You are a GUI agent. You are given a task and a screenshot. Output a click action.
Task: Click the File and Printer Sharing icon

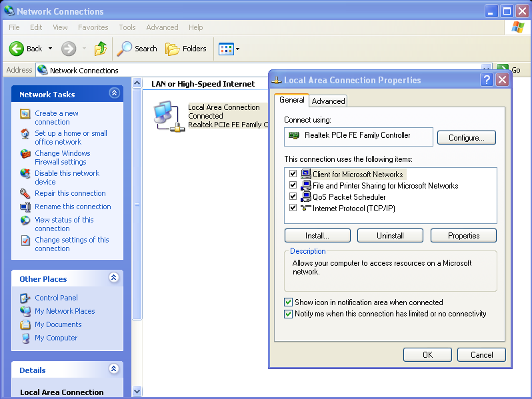click(306, 185)
